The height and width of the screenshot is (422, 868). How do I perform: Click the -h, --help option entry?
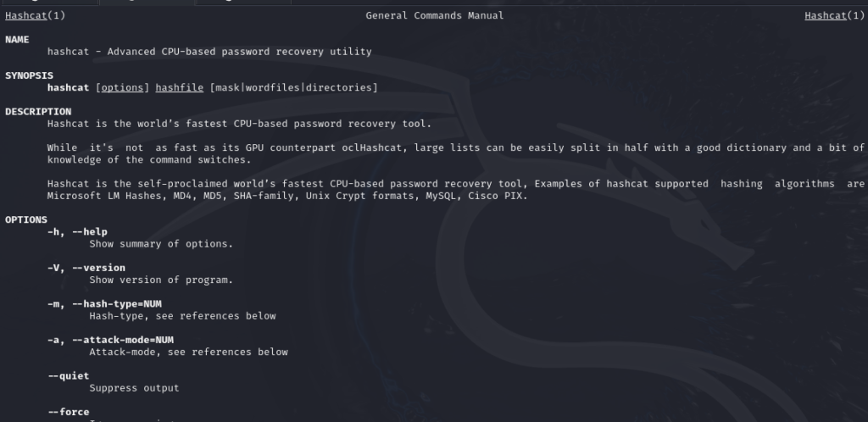tap(77, 231)
